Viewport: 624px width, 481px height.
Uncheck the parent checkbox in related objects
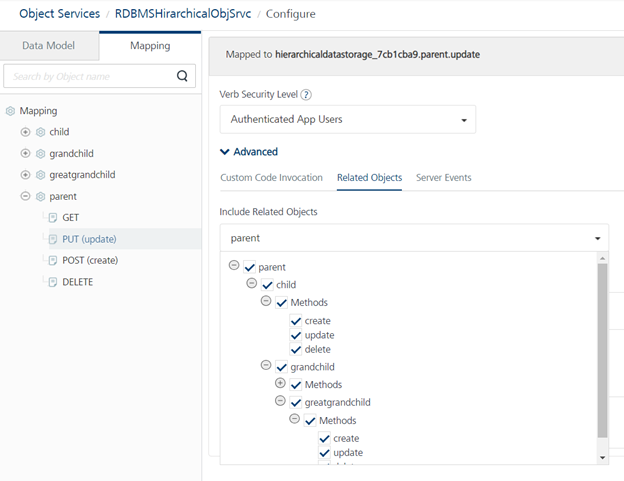click(250, 267)
